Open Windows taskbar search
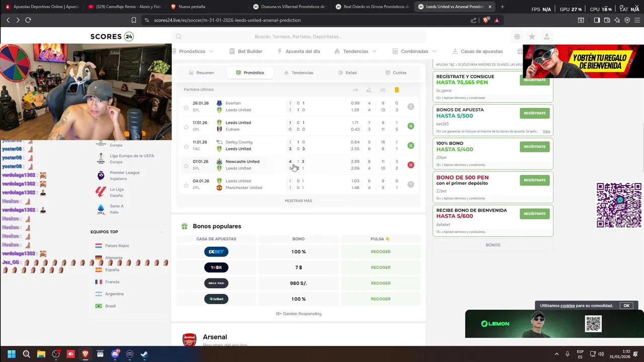This screenshot has width=644, height=362. [x=27, y=354]
